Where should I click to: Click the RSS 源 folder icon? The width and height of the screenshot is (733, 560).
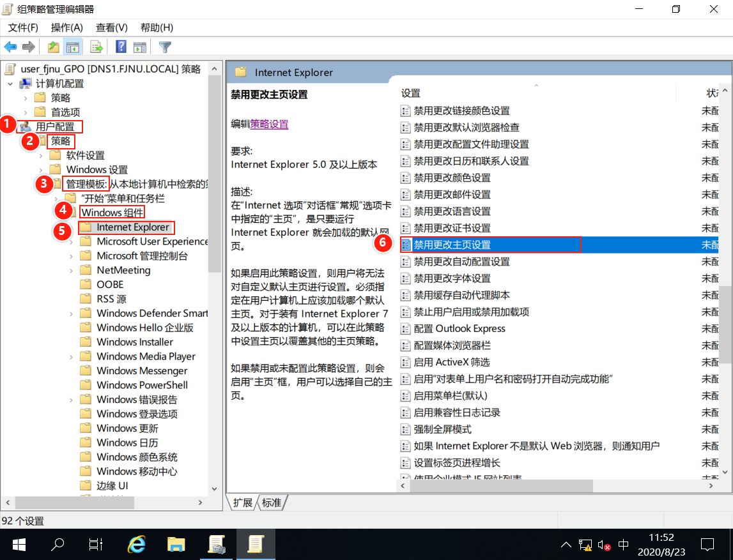86,299
